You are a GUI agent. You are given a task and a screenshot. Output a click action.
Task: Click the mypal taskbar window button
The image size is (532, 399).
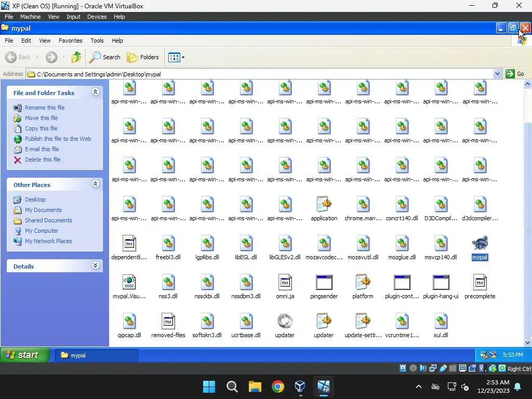96,355
